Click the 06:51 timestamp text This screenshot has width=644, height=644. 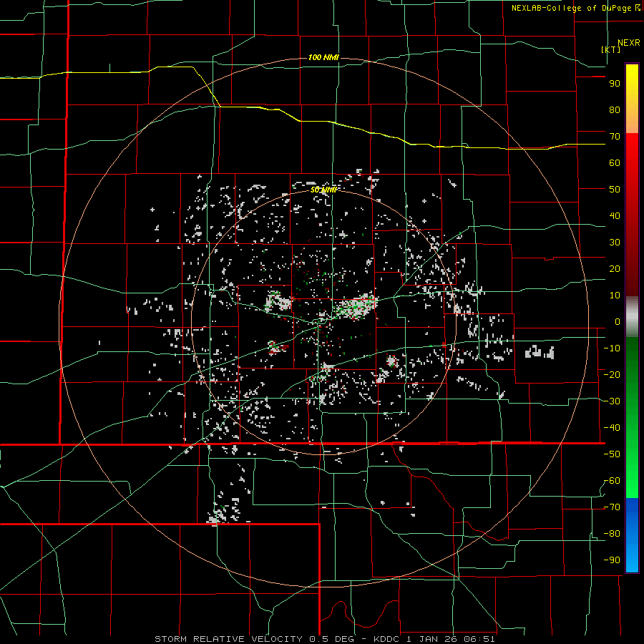pos(479,639)
